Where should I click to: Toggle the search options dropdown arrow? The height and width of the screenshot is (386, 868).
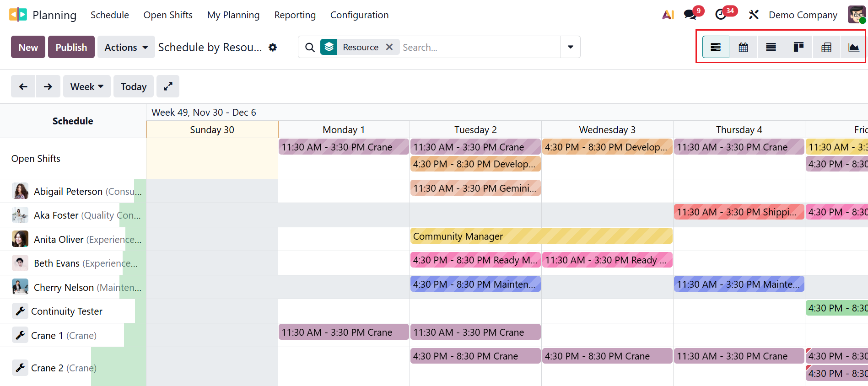click(x=571, y=47)
